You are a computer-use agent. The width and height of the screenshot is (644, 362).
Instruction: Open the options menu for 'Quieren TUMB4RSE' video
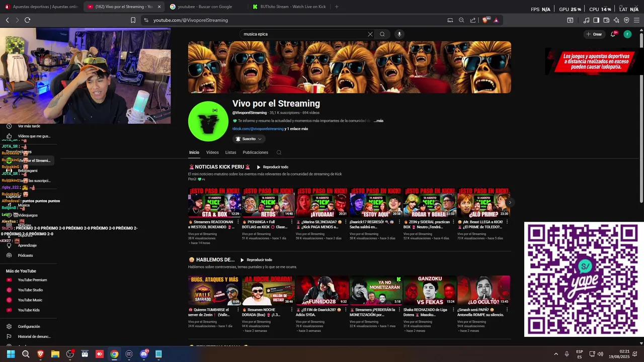click(x=238, y=310)
